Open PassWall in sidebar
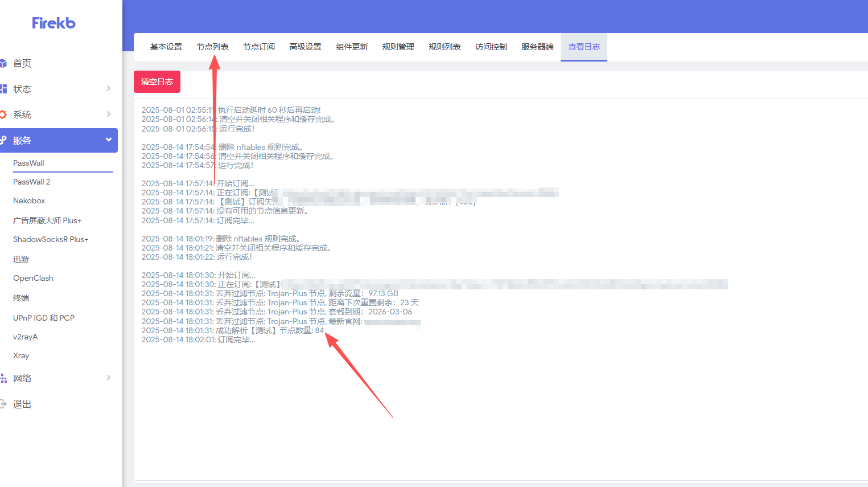The height and width of the screenshot is (487, 868). 28,163
